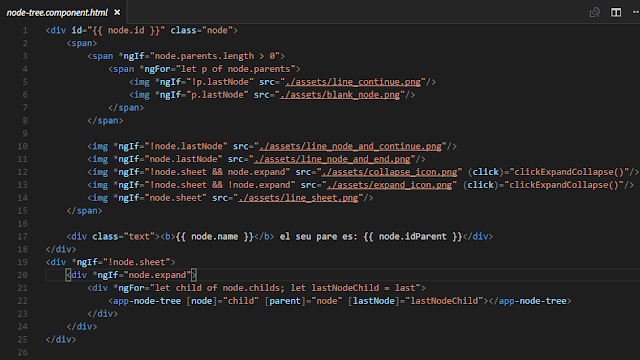Follow the line_sheet.png asset link
Viewport: 640px width, 360px height.
point(298,198)
